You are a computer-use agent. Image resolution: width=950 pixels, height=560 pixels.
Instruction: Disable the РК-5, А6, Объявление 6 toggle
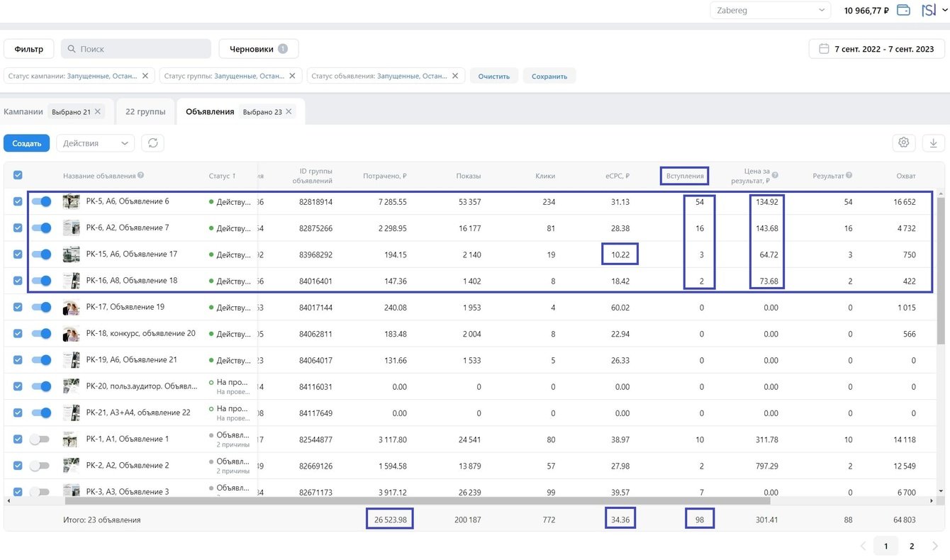pos(41,202)
